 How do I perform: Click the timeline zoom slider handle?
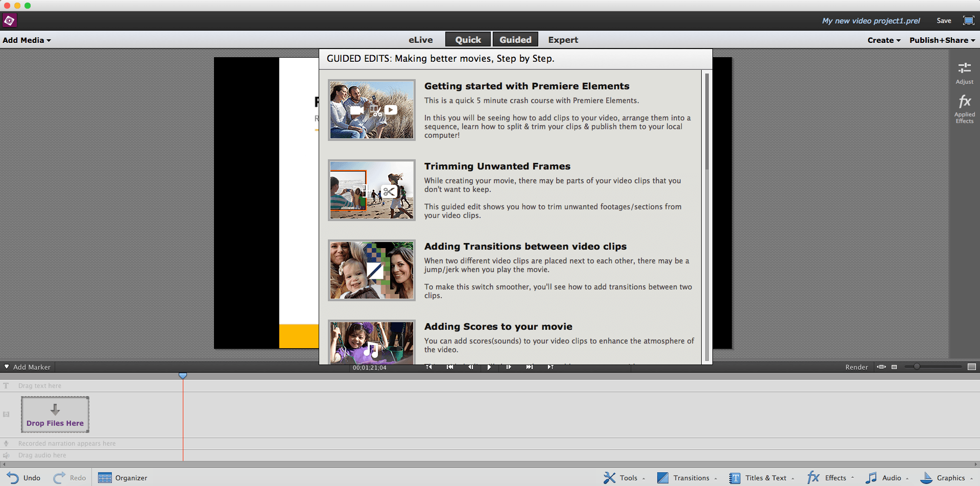[917, 367]
